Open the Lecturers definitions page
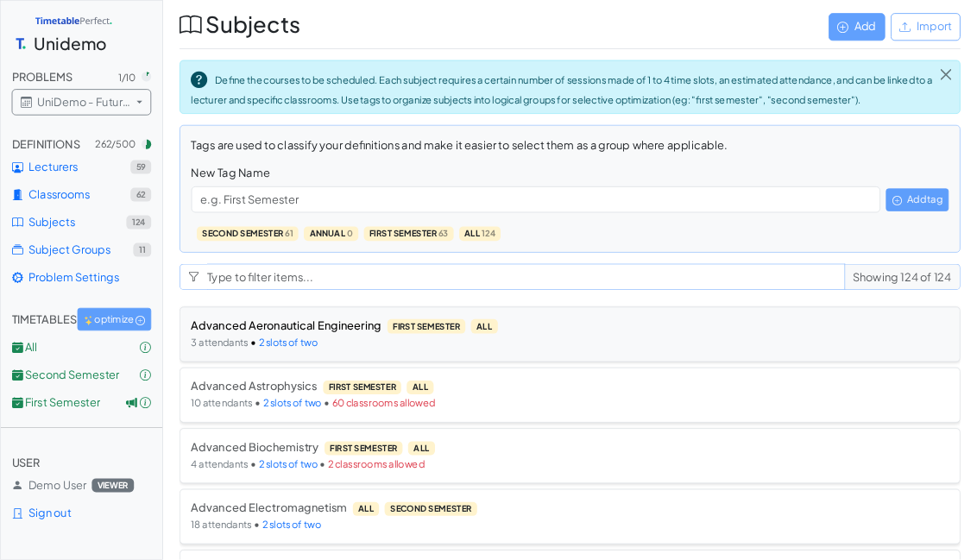 tap(53, 167)
